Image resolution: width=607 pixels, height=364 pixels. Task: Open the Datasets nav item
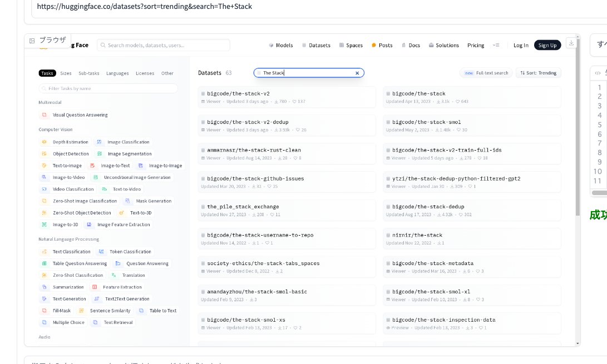(x=316, y=45)
